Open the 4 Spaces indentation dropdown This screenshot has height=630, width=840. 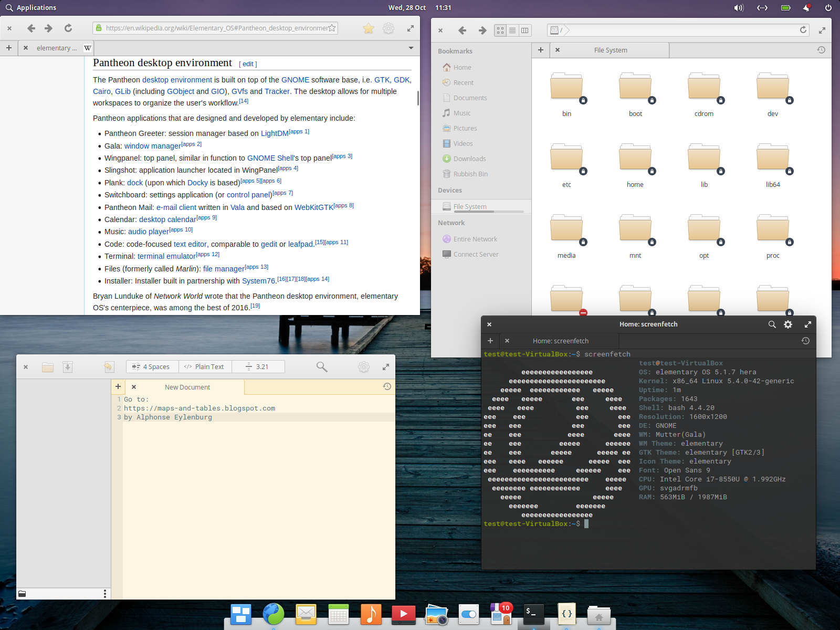(x=152, y=366)
